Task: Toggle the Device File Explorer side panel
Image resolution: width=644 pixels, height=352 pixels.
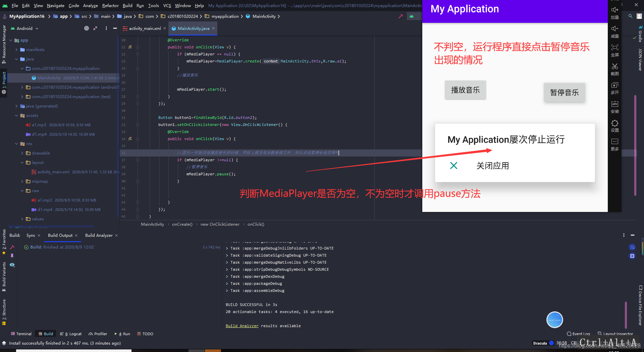Action: pyautogui.click(x=640, y=305)
